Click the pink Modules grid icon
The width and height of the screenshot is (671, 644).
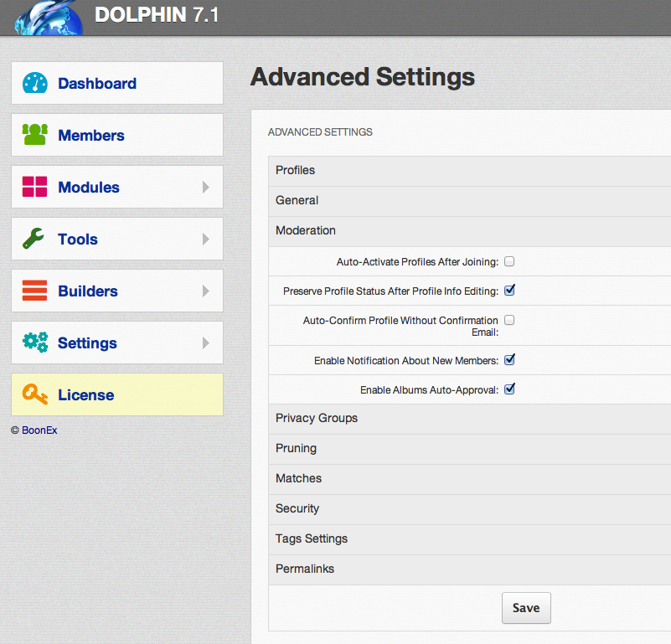(x=35, y=187)
